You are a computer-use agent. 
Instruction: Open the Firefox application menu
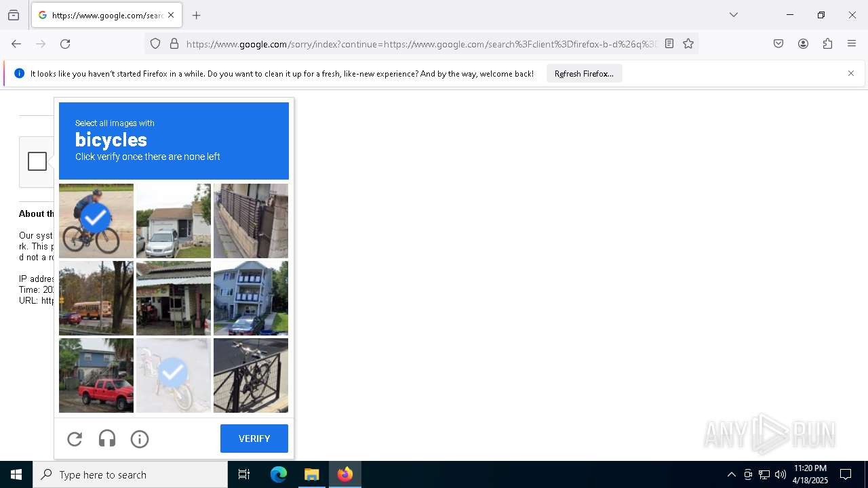(x=852, y=44)
